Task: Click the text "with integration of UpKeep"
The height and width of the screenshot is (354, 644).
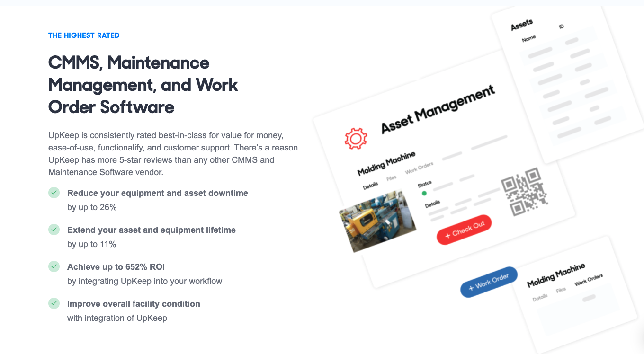Action: tap(117, 318)
